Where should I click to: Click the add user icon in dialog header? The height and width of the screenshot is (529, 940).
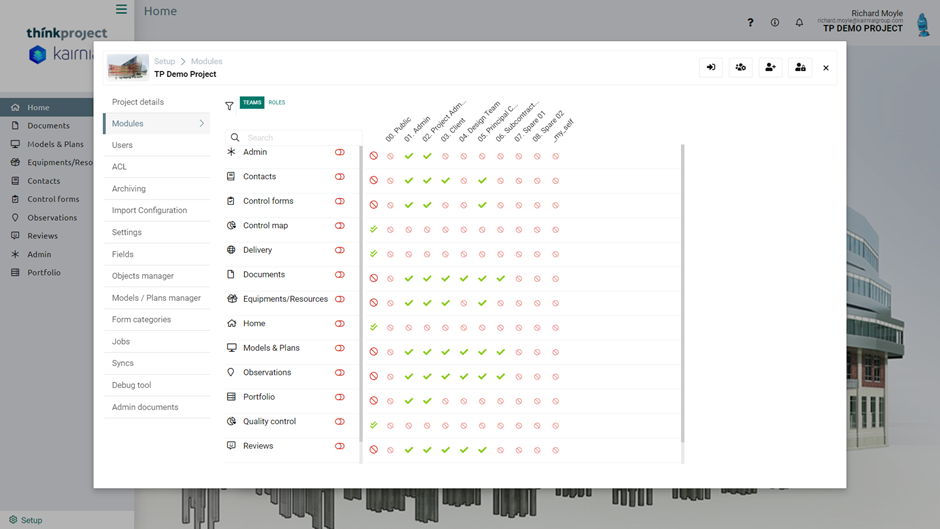coord(770,68)
